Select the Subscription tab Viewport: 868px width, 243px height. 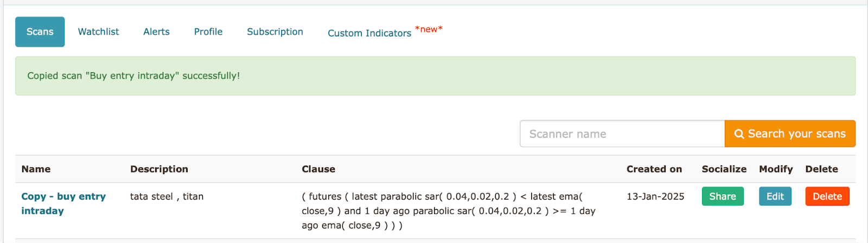click(x=275, y=32)
